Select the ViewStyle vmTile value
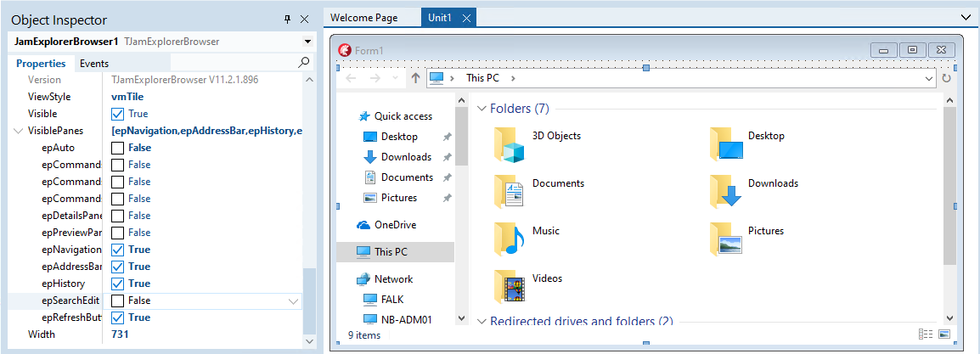The width and height of the screenshot is (980, 354). (x=127, y=97)
